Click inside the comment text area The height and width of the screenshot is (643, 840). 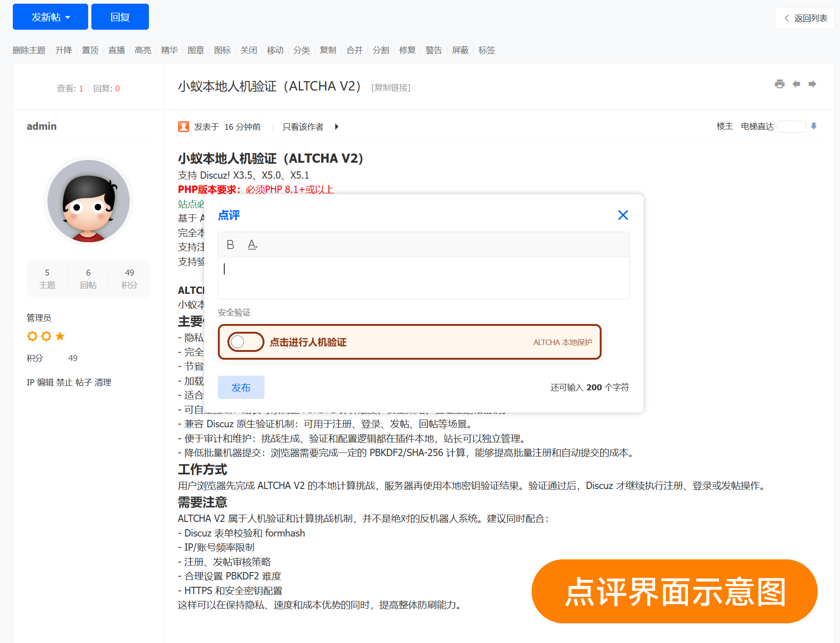(424, 278)
